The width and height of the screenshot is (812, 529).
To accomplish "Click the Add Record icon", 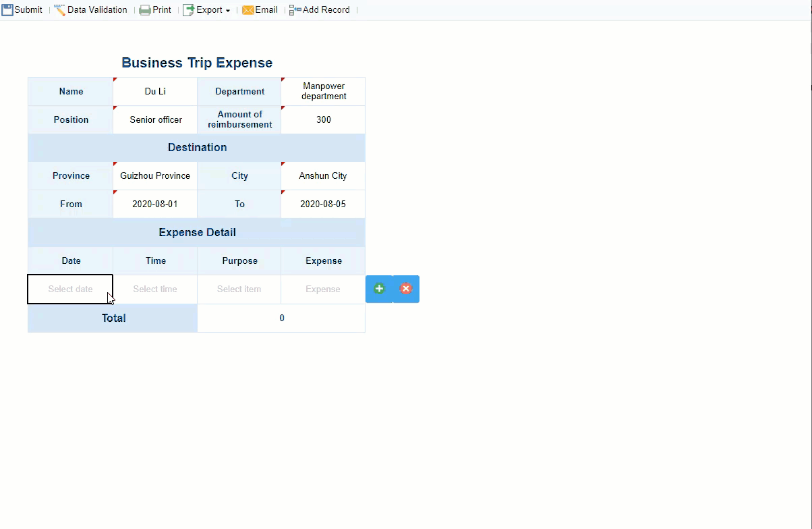I will coord(295,10).
